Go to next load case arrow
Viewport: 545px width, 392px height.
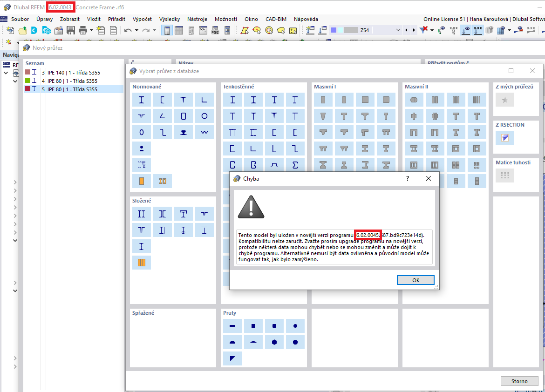[x=414, y=30]
